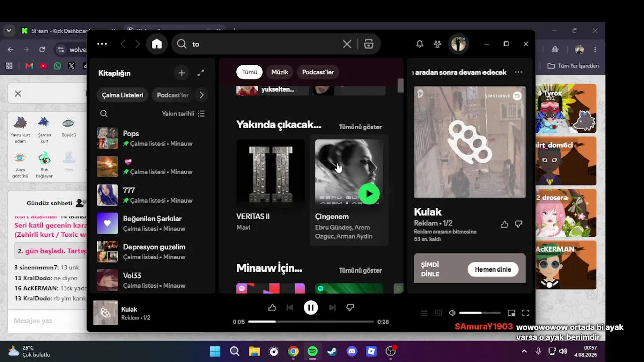Search within the library
The height and width of the screenshot is (362, 644).
(x=104, y=114)
